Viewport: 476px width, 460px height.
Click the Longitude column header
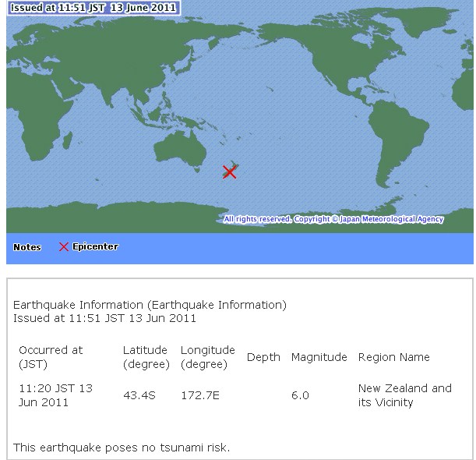[207, 357]
